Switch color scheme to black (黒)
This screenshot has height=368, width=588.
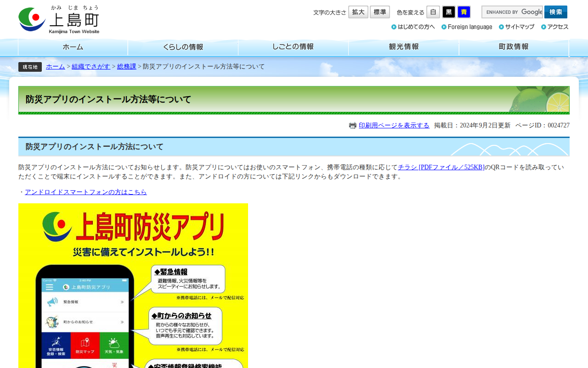449,12
